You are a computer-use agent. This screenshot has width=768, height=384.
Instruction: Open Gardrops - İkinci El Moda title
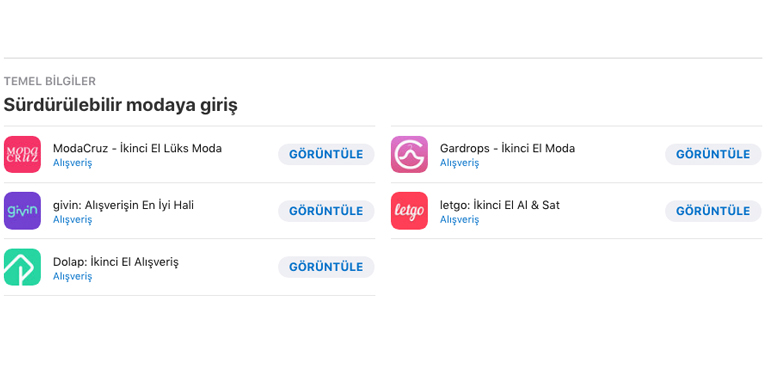(507, 148)
